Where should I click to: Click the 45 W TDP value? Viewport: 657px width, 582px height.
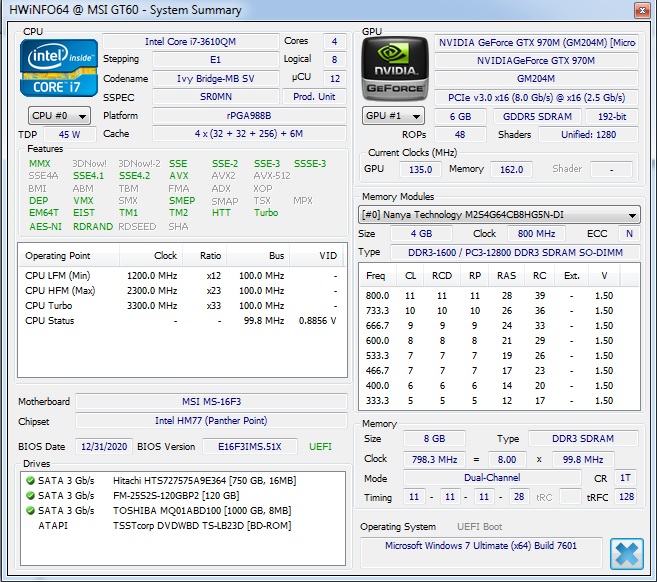click(70, 135)
